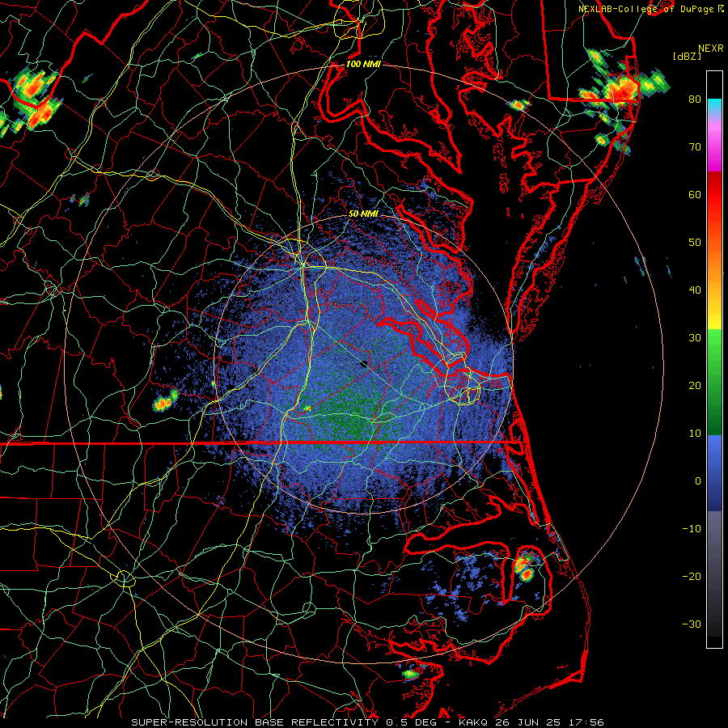Click the [dBZ] unit label
This screenshot has height=728, width=728.
pyautogui.click(x=687, y=57)
